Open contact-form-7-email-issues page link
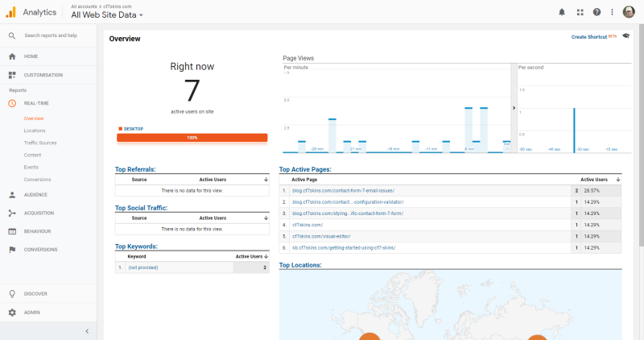 coord(344,191)
